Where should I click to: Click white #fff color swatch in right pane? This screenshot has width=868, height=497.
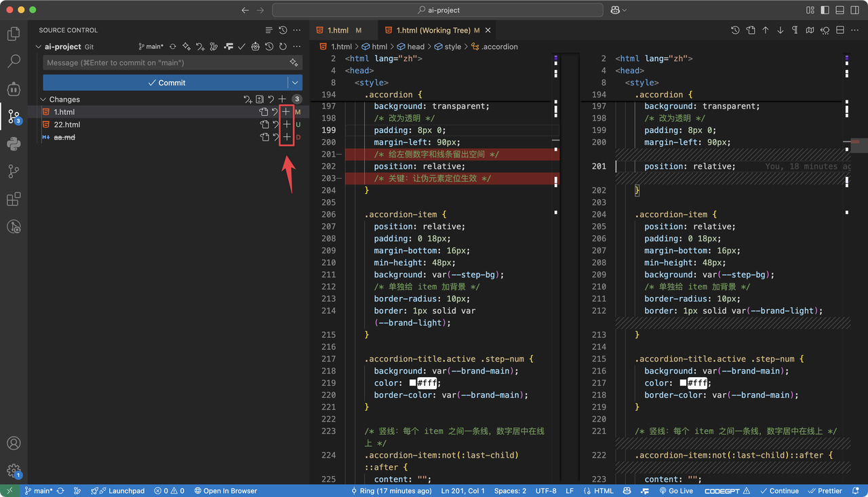(x=683, y=383)
